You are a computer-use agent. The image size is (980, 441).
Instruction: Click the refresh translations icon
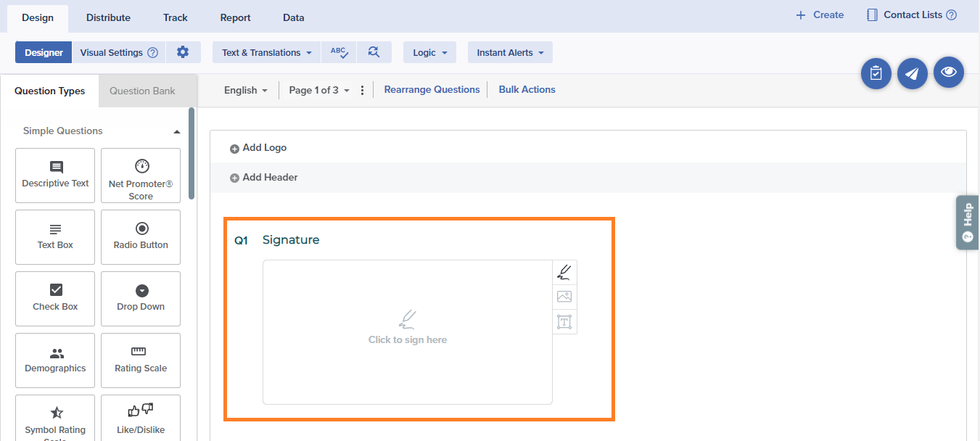click(374, 52)
